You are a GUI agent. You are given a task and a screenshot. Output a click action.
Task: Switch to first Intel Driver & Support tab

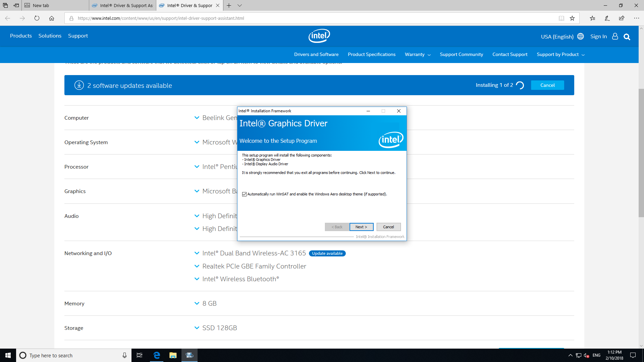[x=123, y=5]
